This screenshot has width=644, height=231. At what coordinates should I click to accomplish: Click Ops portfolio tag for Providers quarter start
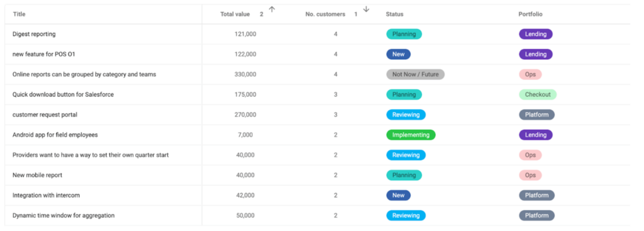[530, 155]
